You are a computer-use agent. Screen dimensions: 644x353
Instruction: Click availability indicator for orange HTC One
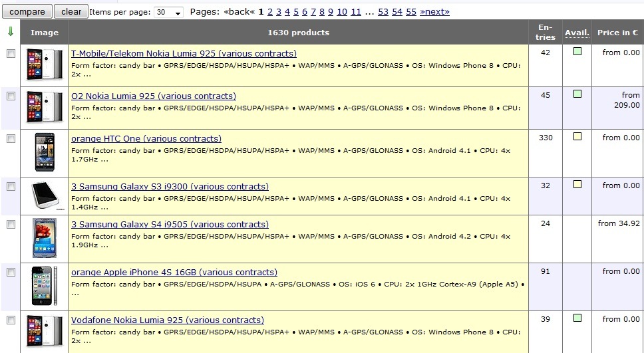[x=577, y=136]
